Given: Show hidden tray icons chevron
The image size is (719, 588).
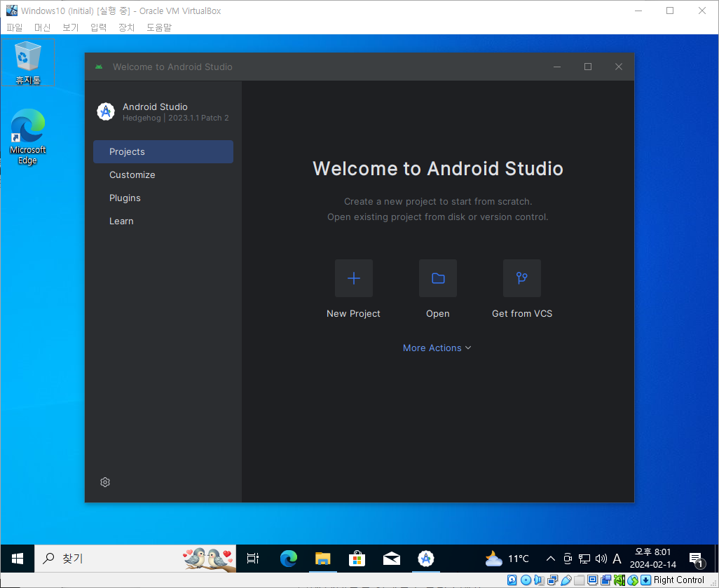Looking at the screenshot, I should click(x=551, y=558).
